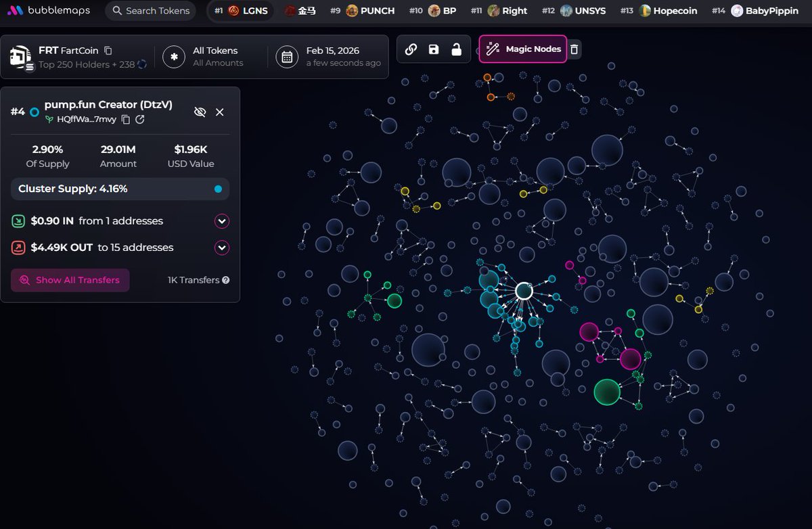Close the pump.fun Creator details panel
The image size is (812, 529).
point(220,112)
